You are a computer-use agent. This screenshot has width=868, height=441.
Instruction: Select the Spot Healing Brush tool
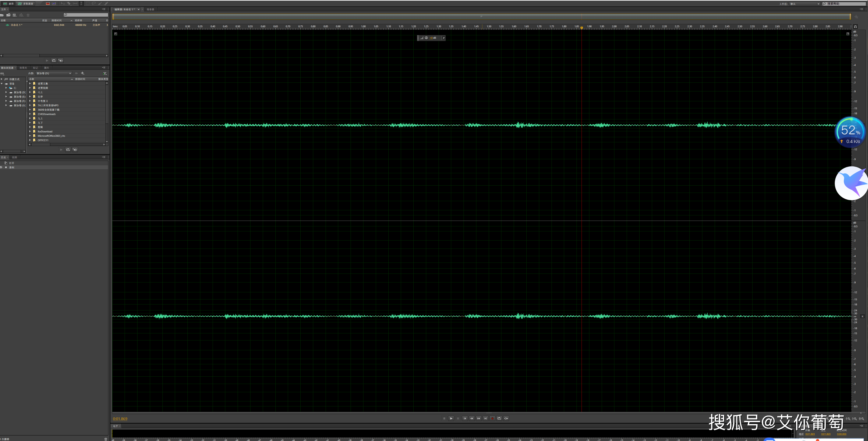[x=106, y=3]
